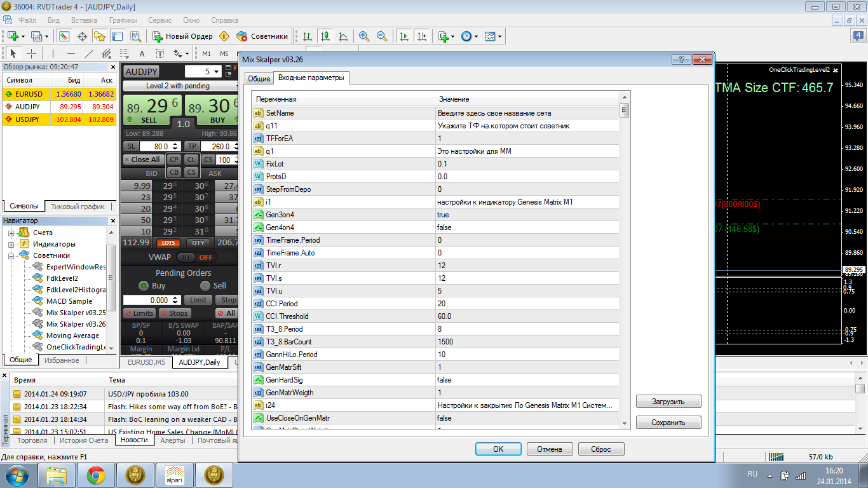Select MACD Sample in the Navigator
This screenshot has width=868, height=488.
click(x=69, y=301)
